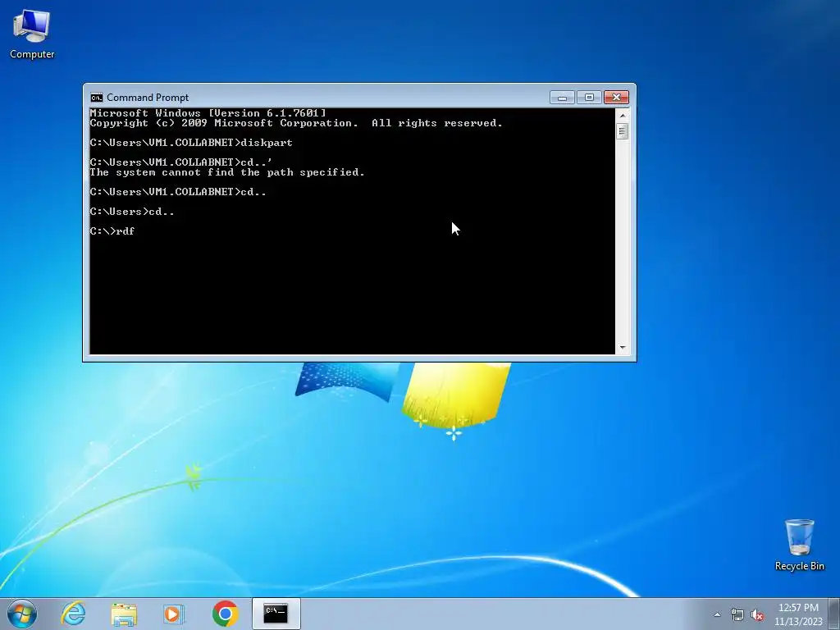Click the Copyright 2009 Microsoft Corporation line
Image resolution: width=840 pixels, height=630 pixels.
tap(296, 123)
